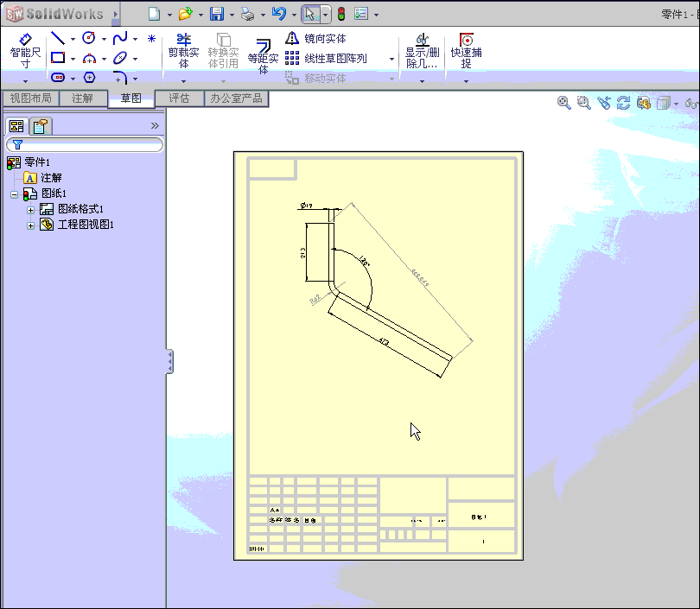The height and width of the screenshot is (609, 700).
Task: Open the Rectangle tool dropdown arrow
Action: click(x=73, y=59)
